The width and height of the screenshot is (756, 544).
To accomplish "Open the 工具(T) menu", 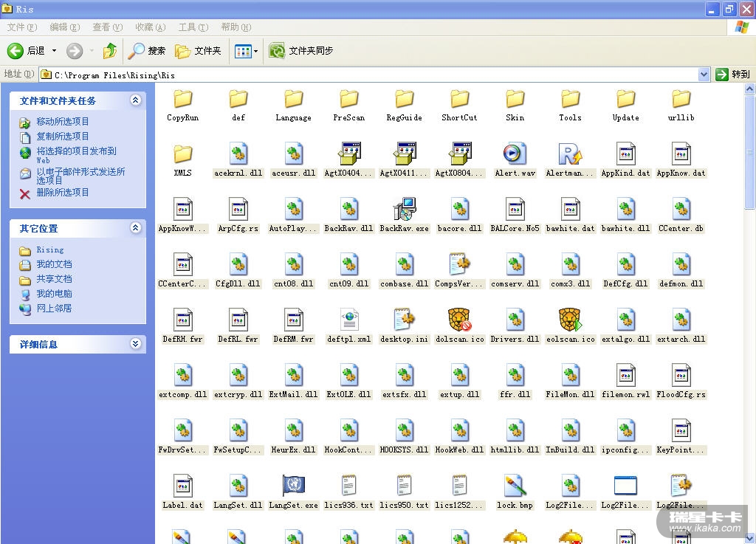I will tap(193, 27).
